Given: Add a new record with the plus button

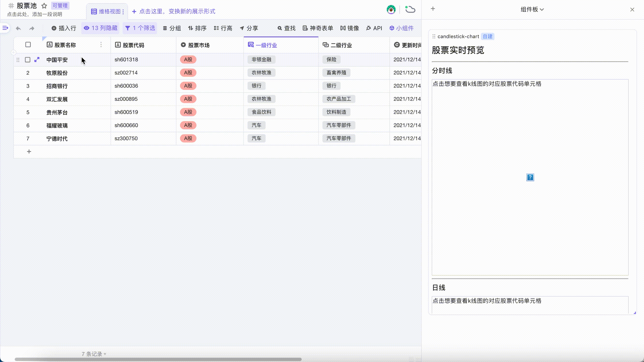Looking at the screenshot, I should (x=29, y=151).
